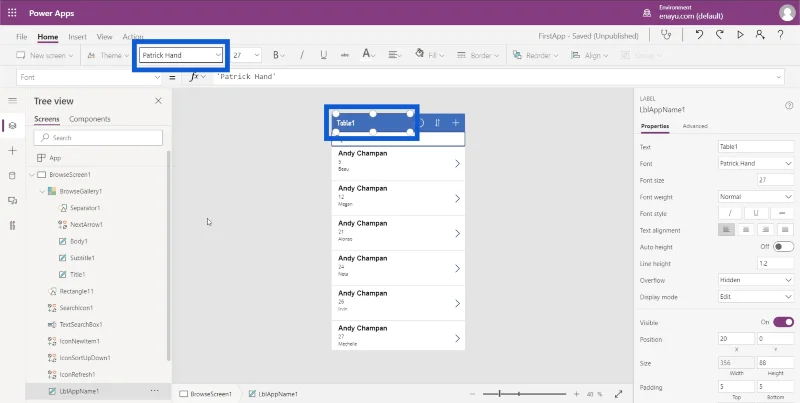Open the Home ribbon tab
This screenshot has height=403, width=800.
(x=47, y=37)
